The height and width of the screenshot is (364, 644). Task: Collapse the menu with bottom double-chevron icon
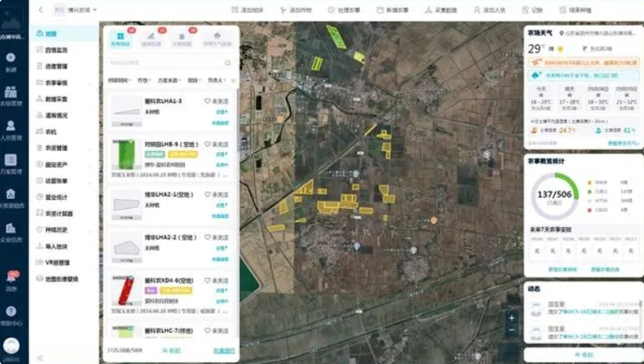[x=40, y=358]
